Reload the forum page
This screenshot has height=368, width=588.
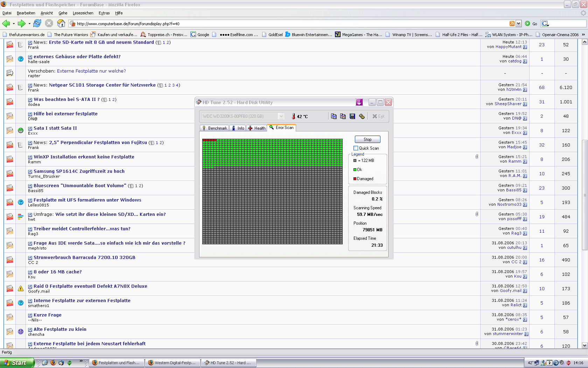37,23
